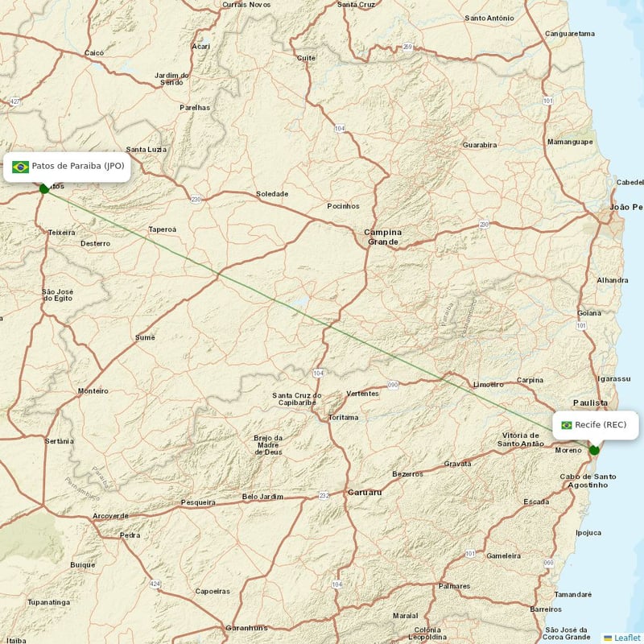Viewport: 644px width, 644px height.
Task: Click the Igarassu town label
Action: point(614,379)
